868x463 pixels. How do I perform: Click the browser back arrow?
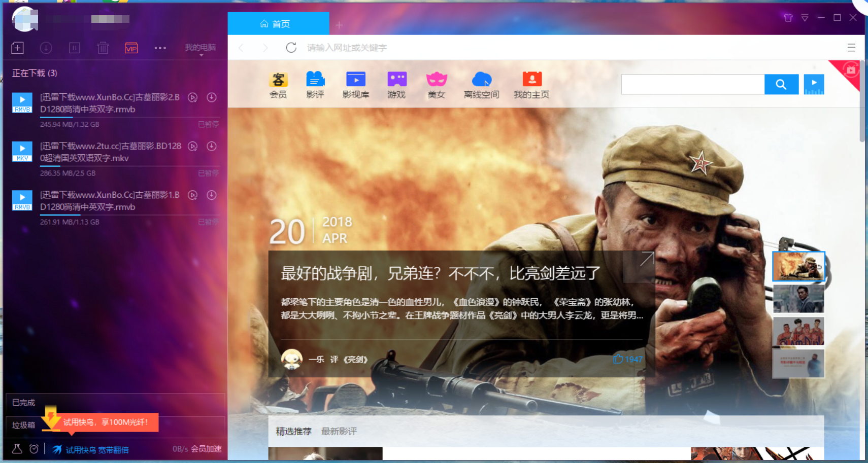[241, 48]
